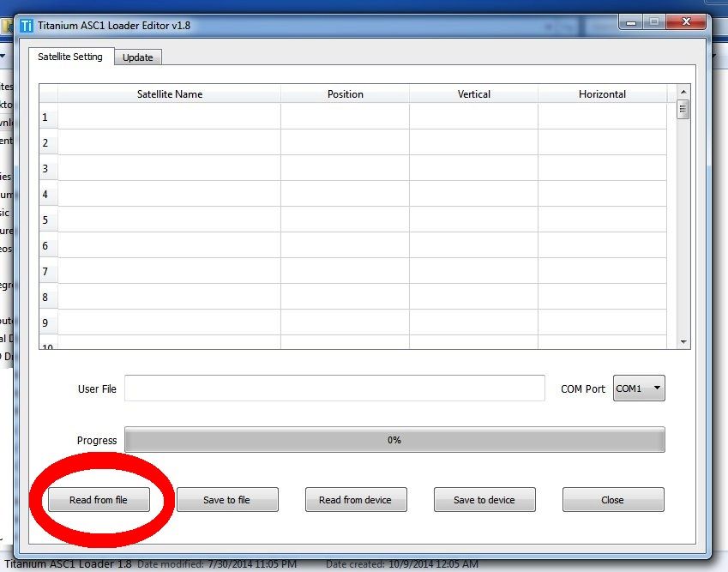The width and height of the screenshot is (728, 572).
Task: Open the COM Port dropdown
Action: 639,388
